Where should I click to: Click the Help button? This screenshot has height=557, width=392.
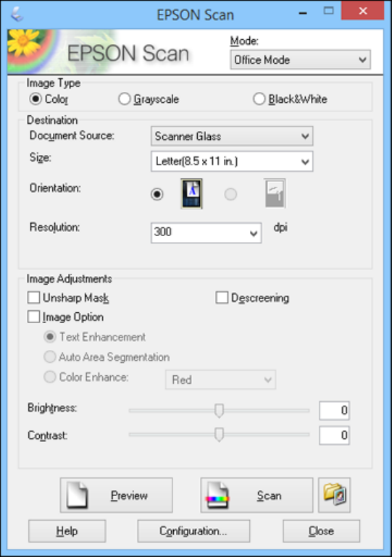pyautogui.click(x=67, y=531)
